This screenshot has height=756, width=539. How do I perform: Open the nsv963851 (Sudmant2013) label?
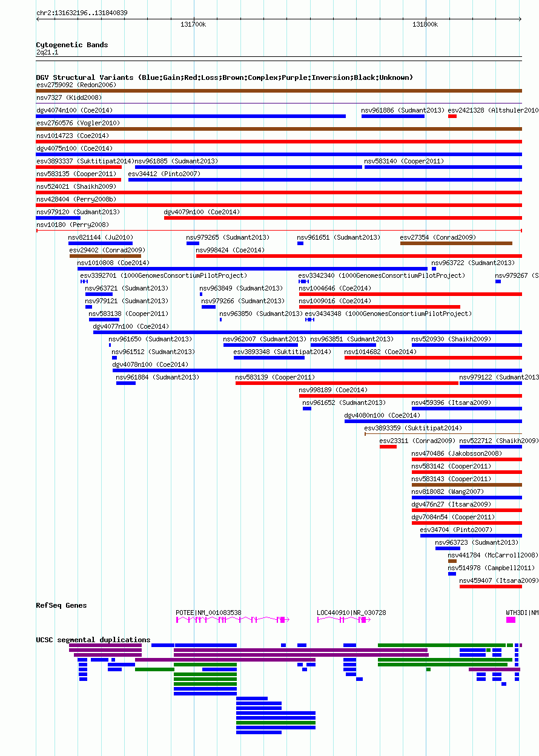[x=352, y=339]
